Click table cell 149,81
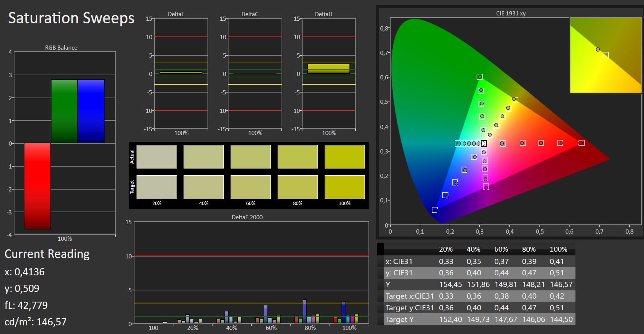The image size is (644, 334). pyautogui.click(x=506, y=285)
